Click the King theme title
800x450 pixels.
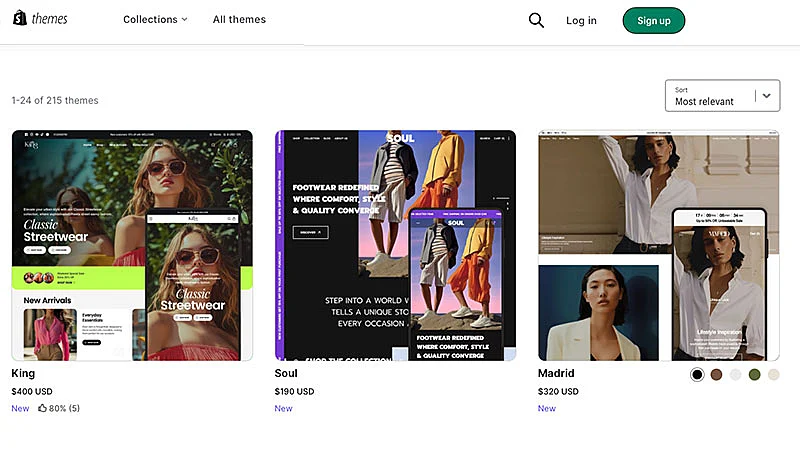click(x=23, y=374)
